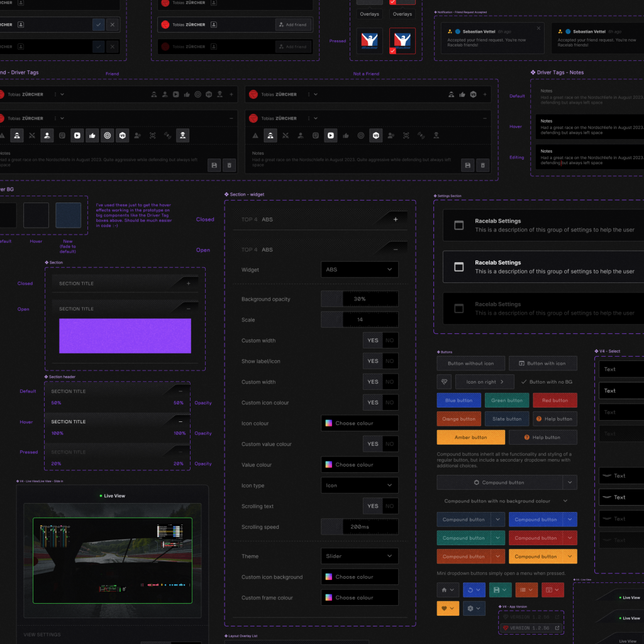This screenshot has height=644, width=644.
Task: Click the Background opacity 30% slider
Action: [359, 299]
